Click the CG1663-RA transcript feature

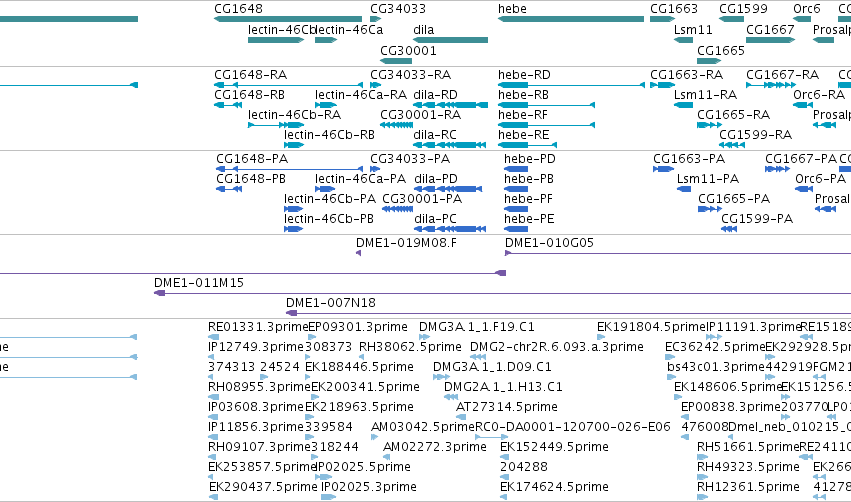[x=662, y=85]
